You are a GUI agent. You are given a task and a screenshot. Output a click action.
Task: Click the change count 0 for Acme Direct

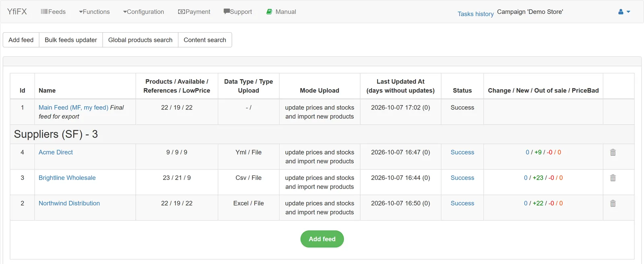click(x=527, y=152)
